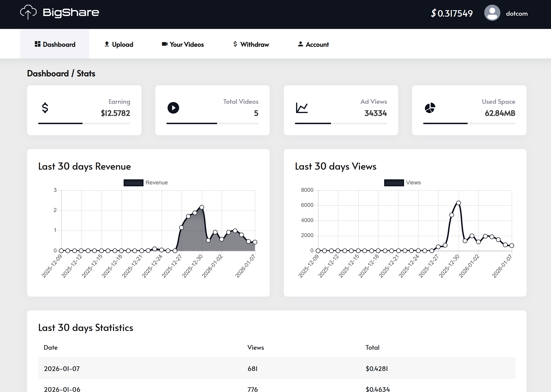
Task: Click the Last 30 days Statistics heading
Action: pos(86,328)
